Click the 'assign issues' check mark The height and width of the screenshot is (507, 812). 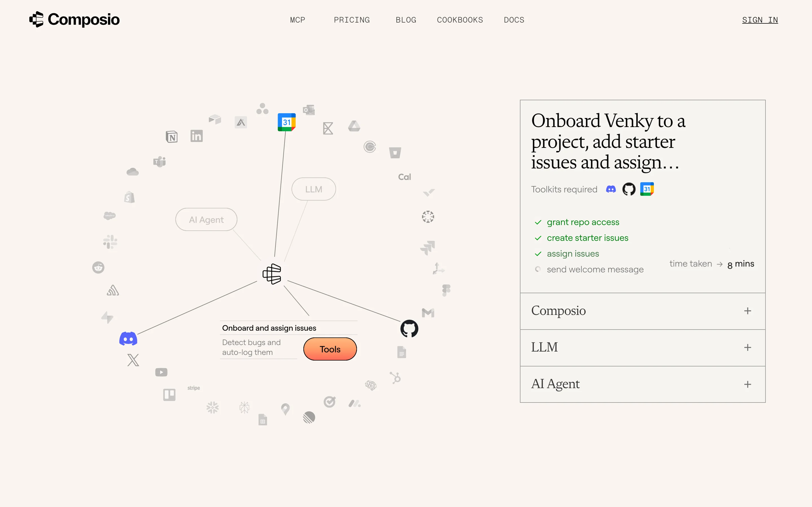click(x=538, y=254)
